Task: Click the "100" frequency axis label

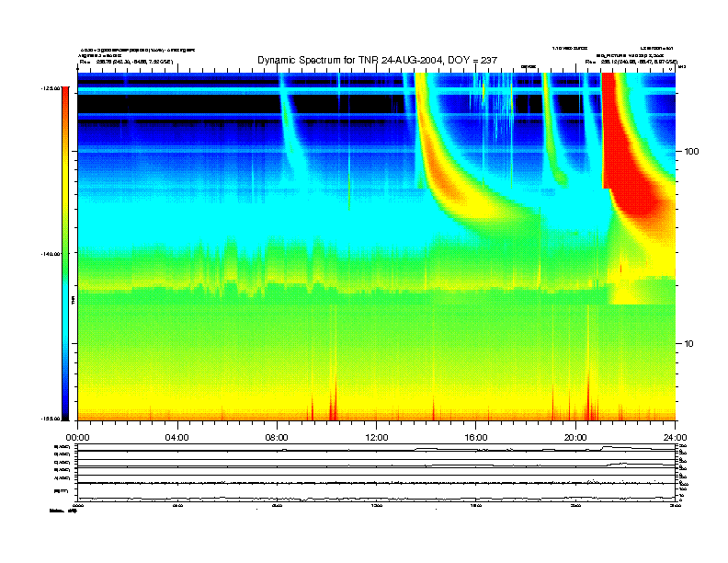Action: pyautogui.click(x=691, y=152)
